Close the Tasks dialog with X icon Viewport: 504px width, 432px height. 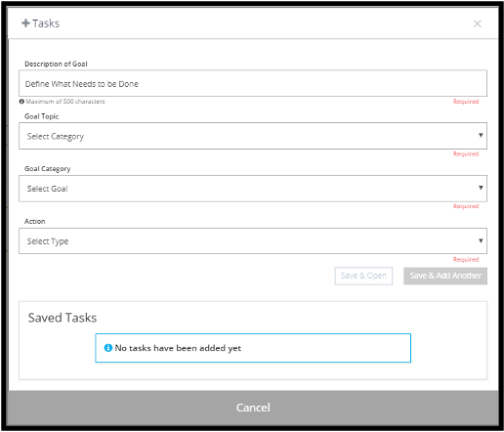[x=478, y=23]
